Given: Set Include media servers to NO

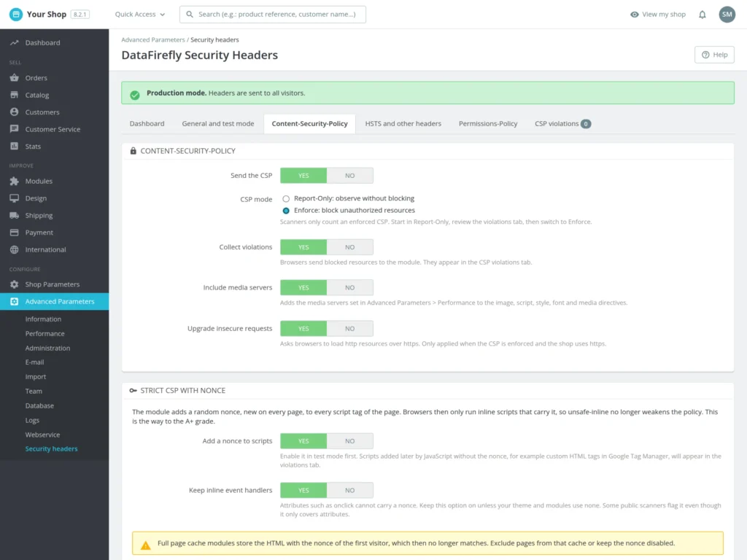Looking at the screenshot, I should (349, 287).
